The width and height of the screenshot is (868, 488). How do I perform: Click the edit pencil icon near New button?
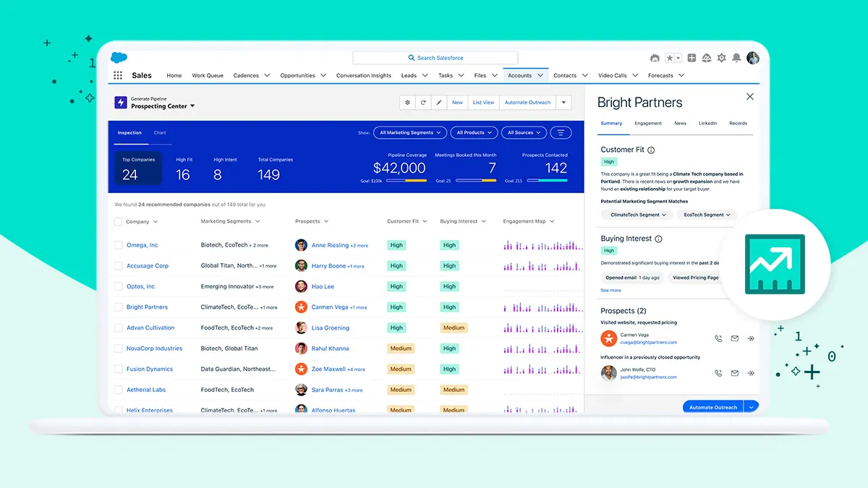(439, 102)
